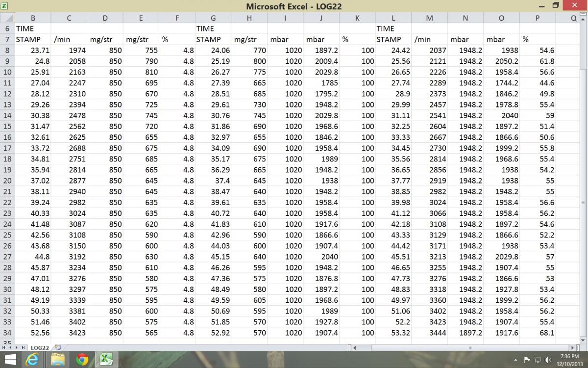The width and height of the screenshot is (588, 368).
Task: Open Google Chrome from the taskbar
Action: [82, 360]
